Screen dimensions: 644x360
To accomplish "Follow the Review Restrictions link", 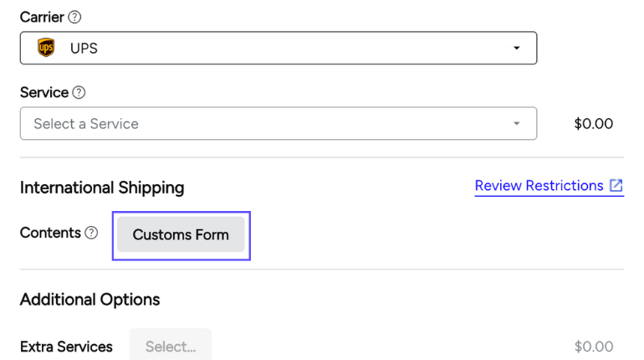I will [539, 186].
